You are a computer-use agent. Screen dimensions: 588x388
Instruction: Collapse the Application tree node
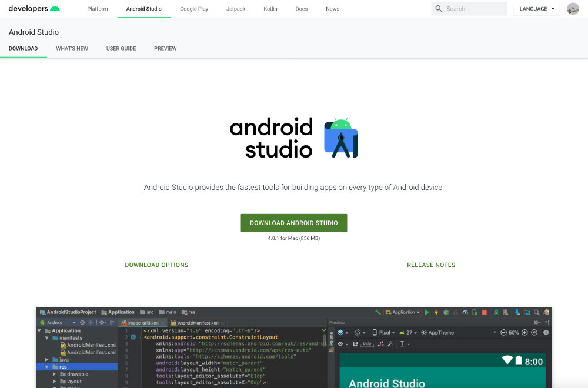[39, 330]
